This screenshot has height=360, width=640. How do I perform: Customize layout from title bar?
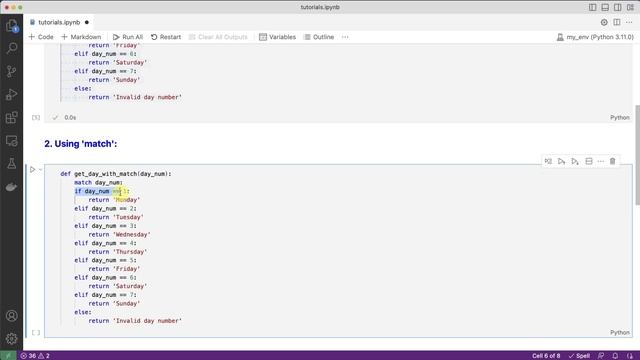(x=630, y=7)
